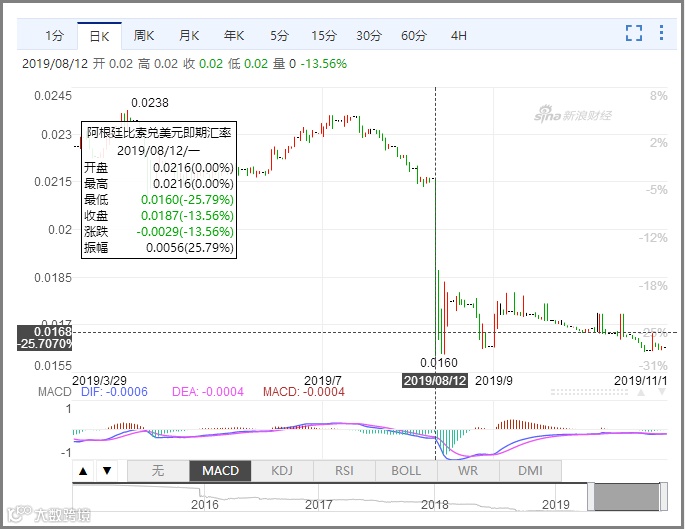Click right handle of range selector
Viewport: 685px width, 529px height.
coord(663,497)
